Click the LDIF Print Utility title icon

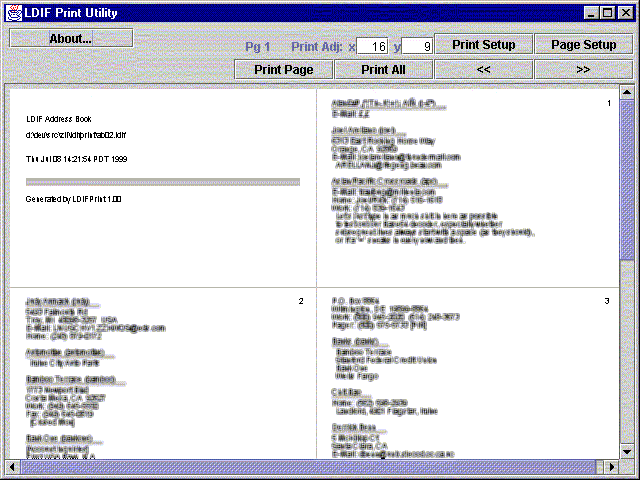13,13
